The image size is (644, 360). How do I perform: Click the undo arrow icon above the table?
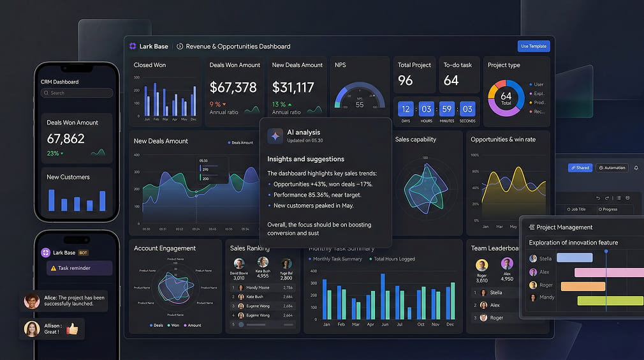tap(598, 198)
